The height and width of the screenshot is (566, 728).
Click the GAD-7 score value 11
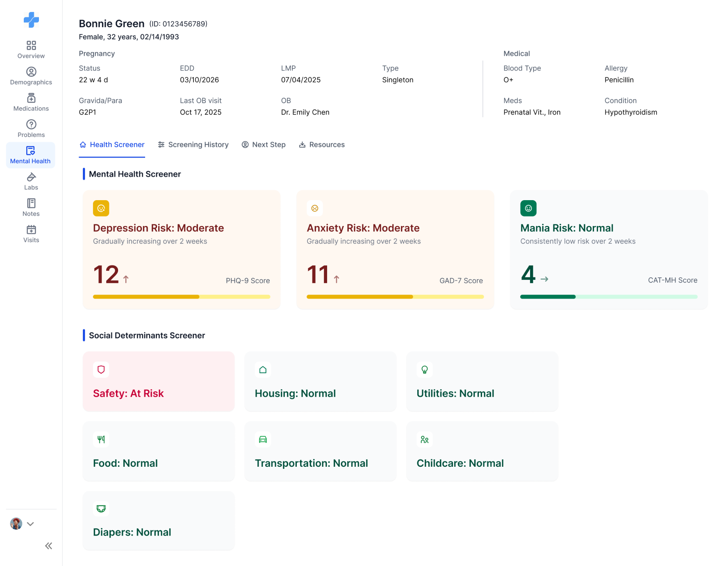pos(318,274)
